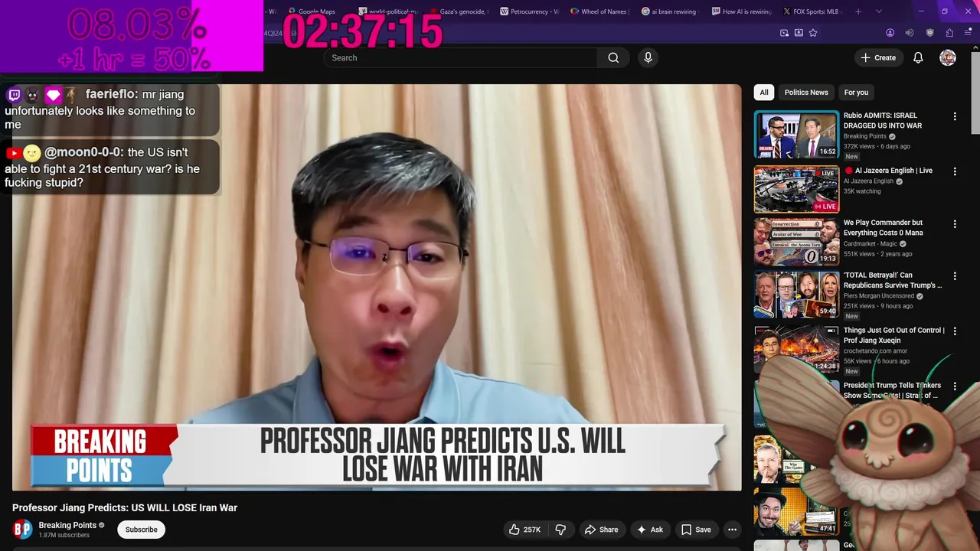
Task: Open options for We Play Commander video
Action: point(954,223)
